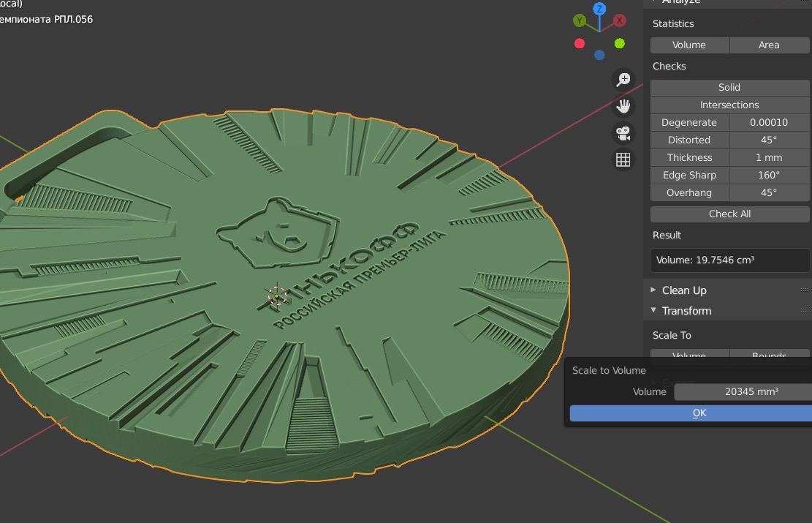Image resolution: width=812 pixels, height=523 pixels.
Task: Click the Clean Up panel drag grip
Action: 804,290
